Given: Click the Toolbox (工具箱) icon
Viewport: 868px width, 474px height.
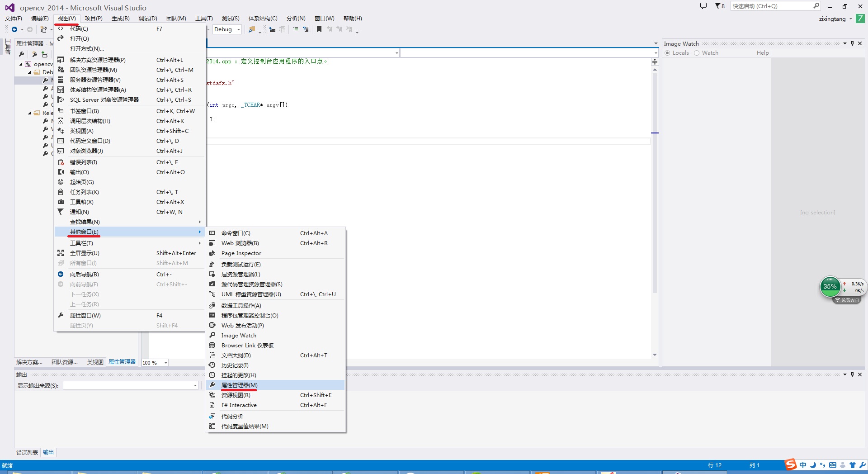Looking at the screenshot, I should click(61, 202).
